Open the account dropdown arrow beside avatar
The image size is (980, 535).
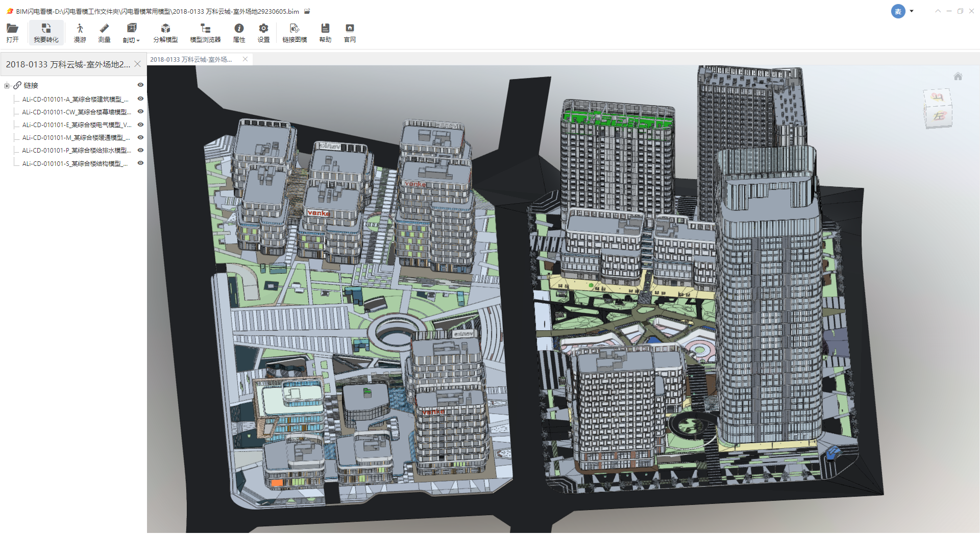pyautogui.click(x=912, y=11)
